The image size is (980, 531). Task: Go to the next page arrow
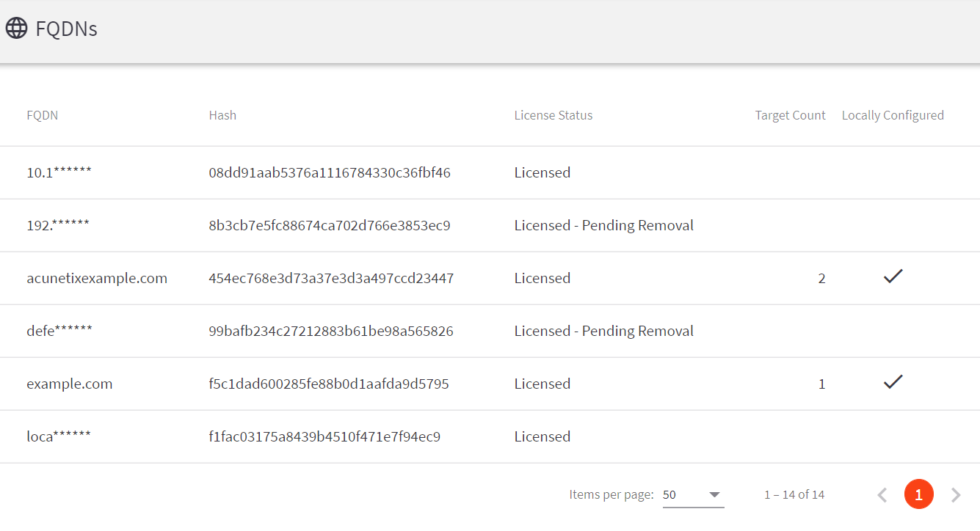pyautogui.click(x=956, y=495)
